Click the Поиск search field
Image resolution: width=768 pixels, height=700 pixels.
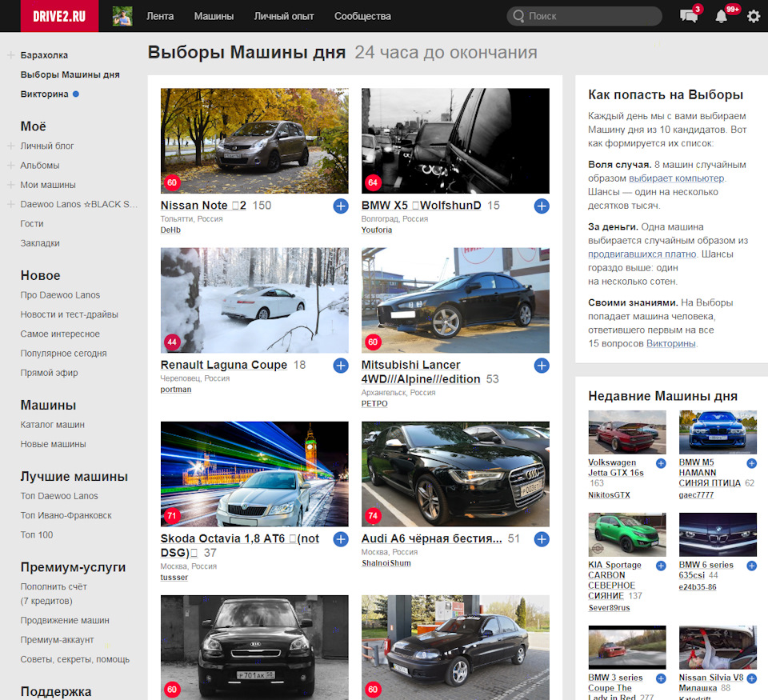[x=584, y=16]
